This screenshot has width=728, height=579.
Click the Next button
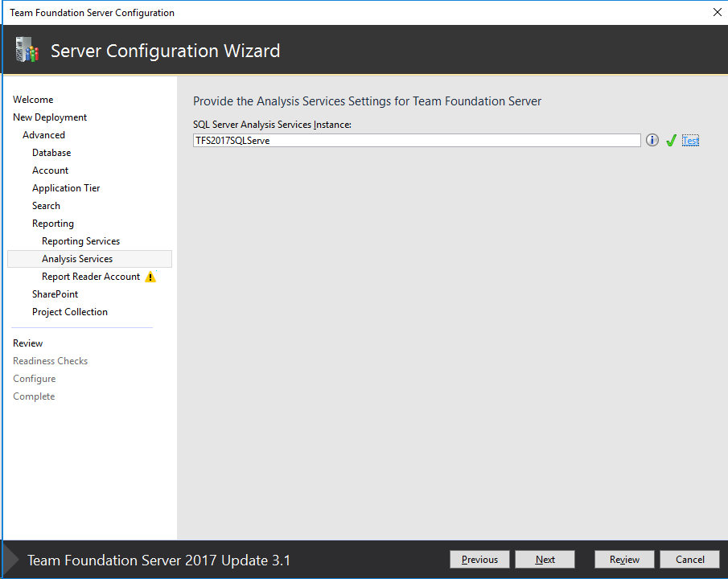pyautogui.click(x=545, y=559)
